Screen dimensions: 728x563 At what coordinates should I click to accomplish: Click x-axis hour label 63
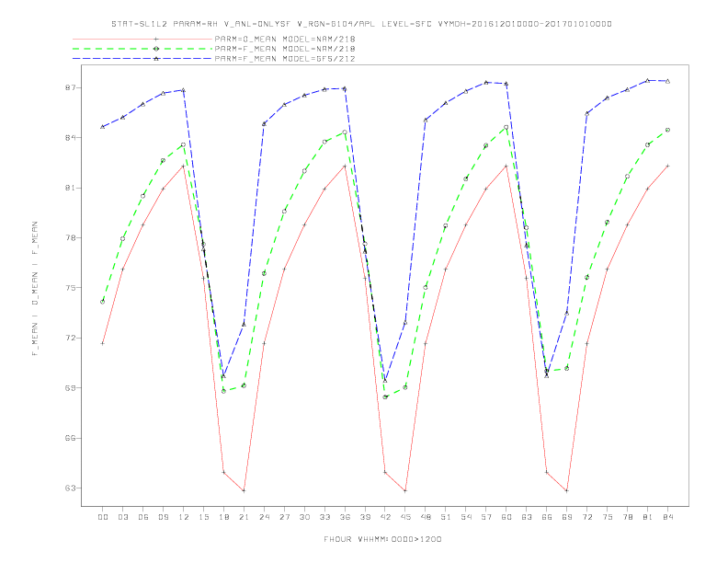(x=527, y=517)
